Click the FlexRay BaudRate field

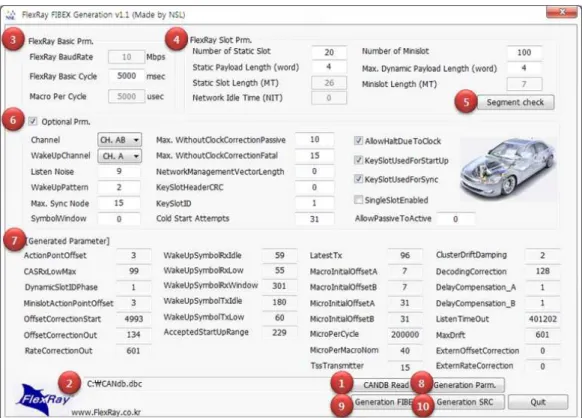(x=127, y=57)
